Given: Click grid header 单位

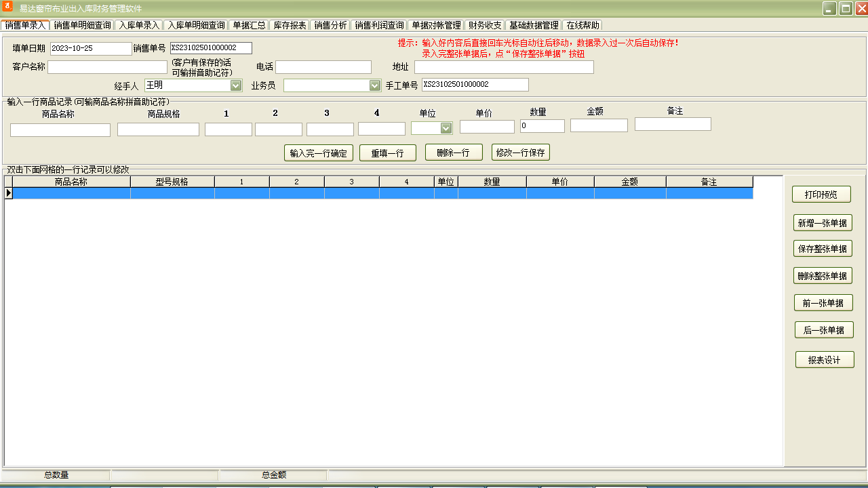Looking at the screenshot, I should 446,182.
